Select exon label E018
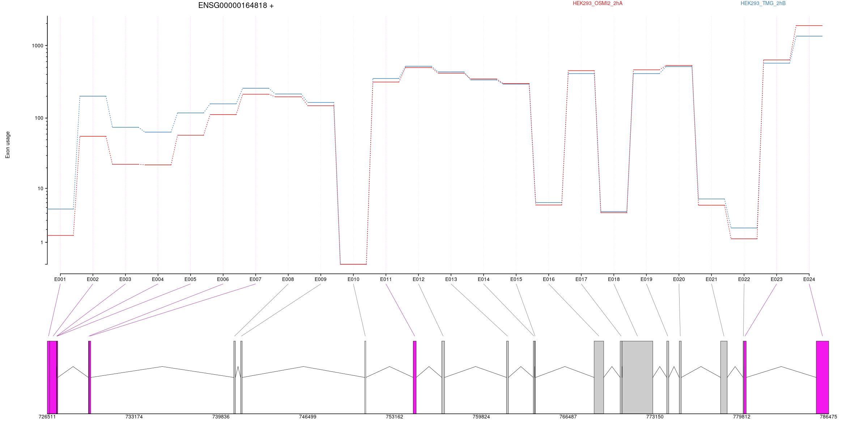The width and height of the screenshot is (868, 434). (614, 279)
